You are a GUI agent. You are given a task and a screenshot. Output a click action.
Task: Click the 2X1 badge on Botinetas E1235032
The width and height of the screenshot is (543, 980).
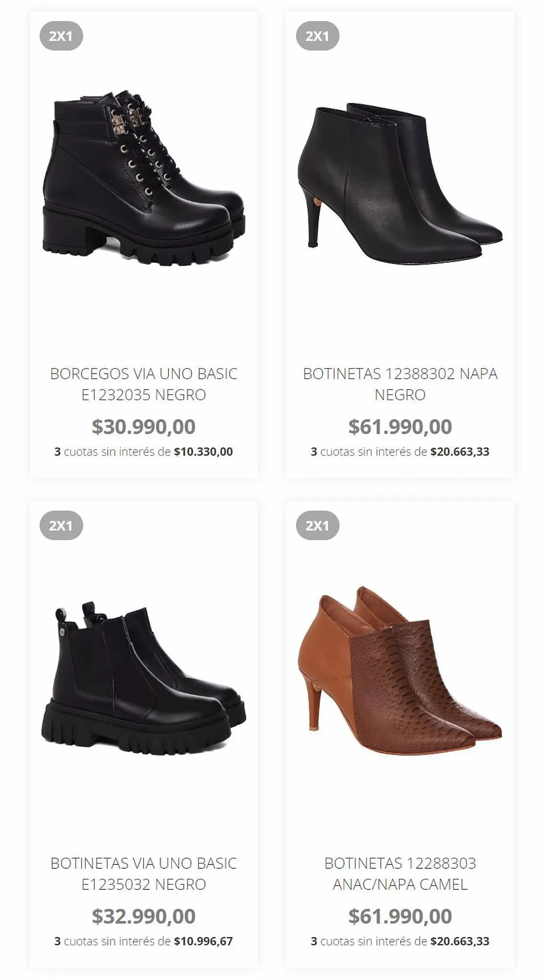coord(61,525)
